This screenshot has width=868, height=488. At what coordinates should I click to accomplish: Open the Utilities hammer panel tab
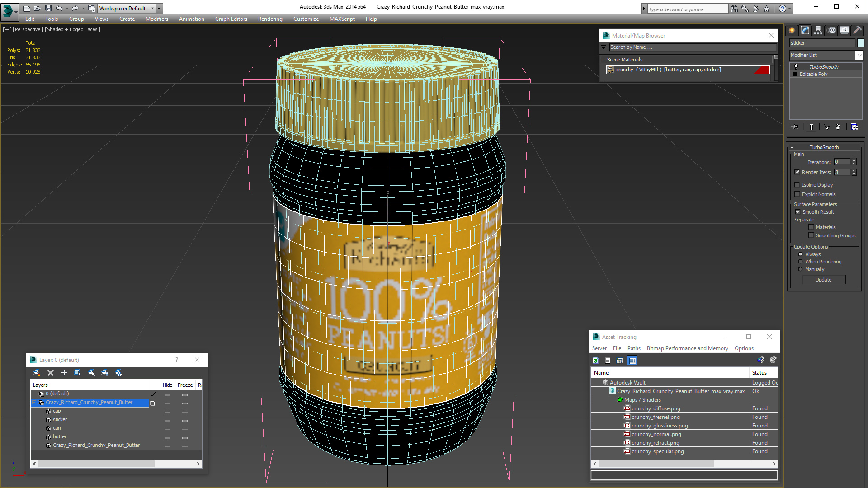point(857,30)
